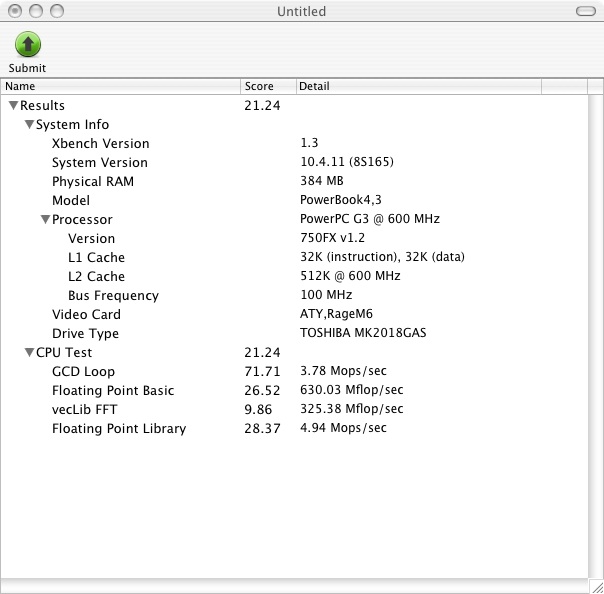Collapse the CPU Test section triangle
The image size is (604, 594).
pyautogui.click(x=29, y=353)
